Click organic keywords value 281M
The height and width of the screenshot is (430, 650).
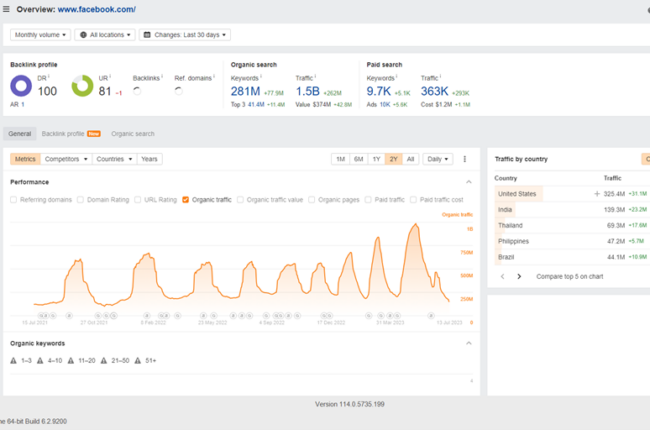[x=245, y=91]
